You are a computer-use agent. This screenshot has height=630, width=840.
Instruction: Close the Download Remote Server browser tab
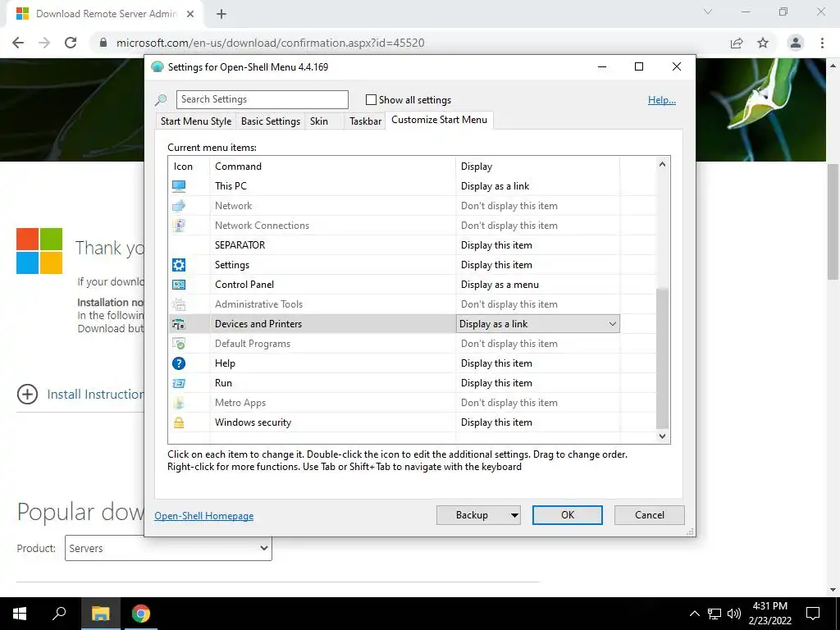pyautogui.click(x=190, y=14)
